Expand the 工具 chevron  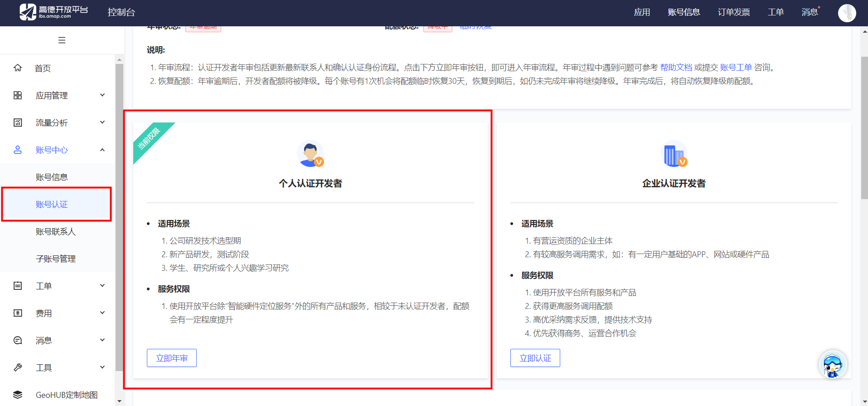[102, 367]
